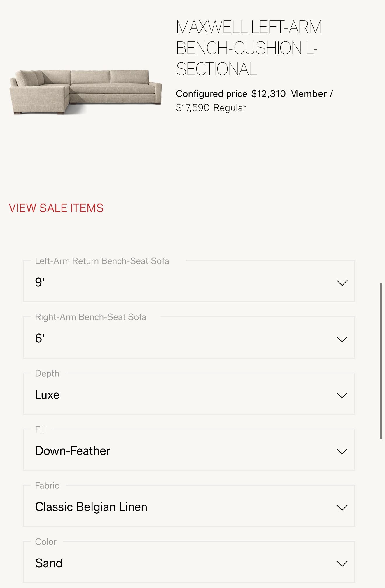The image size is (385, 588).
Task: Click the $17,590 Regular price
Action: [x=193, y=108]
